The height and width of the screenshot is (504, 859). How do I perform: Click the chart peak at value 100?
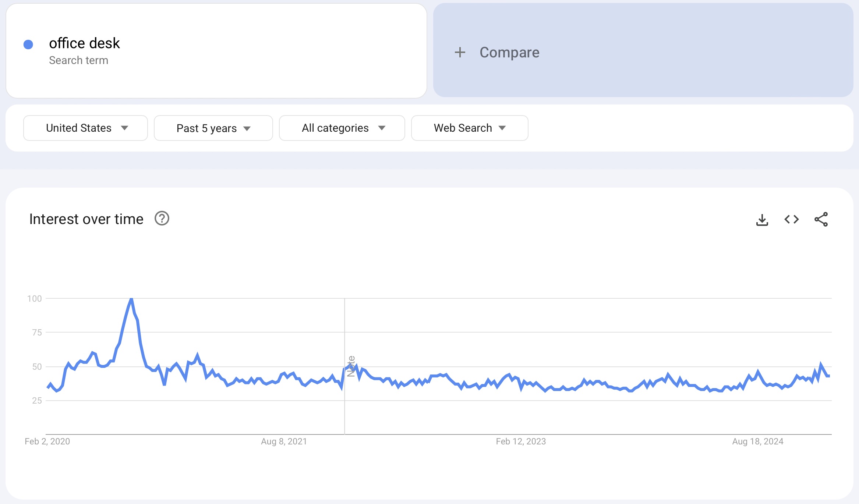coord(131,299)
